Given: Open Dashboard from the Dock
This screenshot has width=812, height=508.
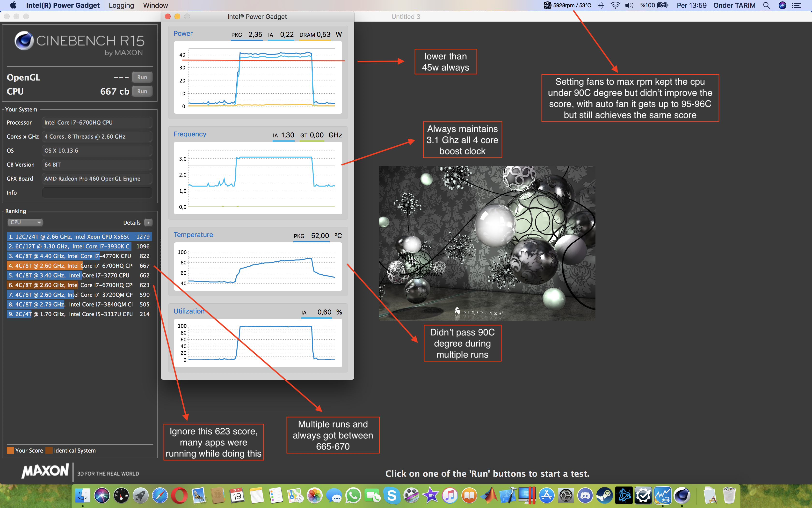Looking at the screenshot, I should [x=121, y=496].
